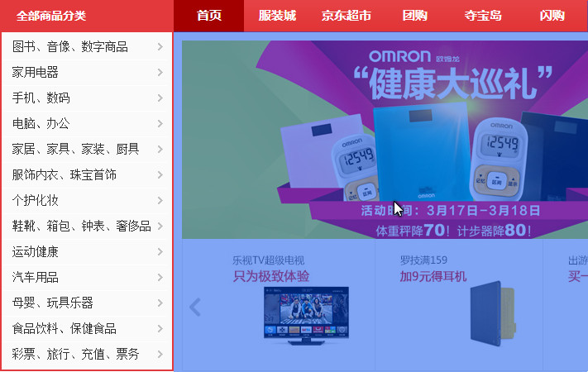Select 服饰内衣、珠宝首饰 category

tap(65, 174)
